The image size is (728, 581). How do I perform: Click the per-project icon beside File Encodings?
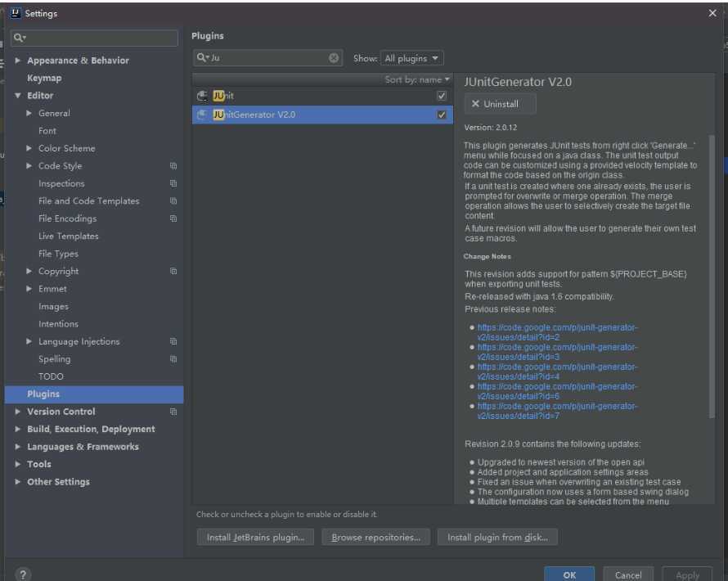point(173,218)
